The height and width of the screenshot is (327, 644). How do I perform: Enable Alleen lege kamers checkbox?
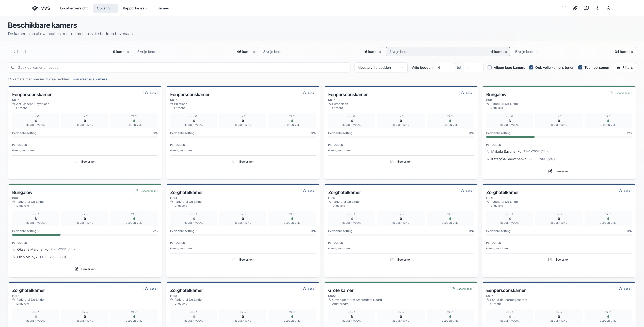490,68
